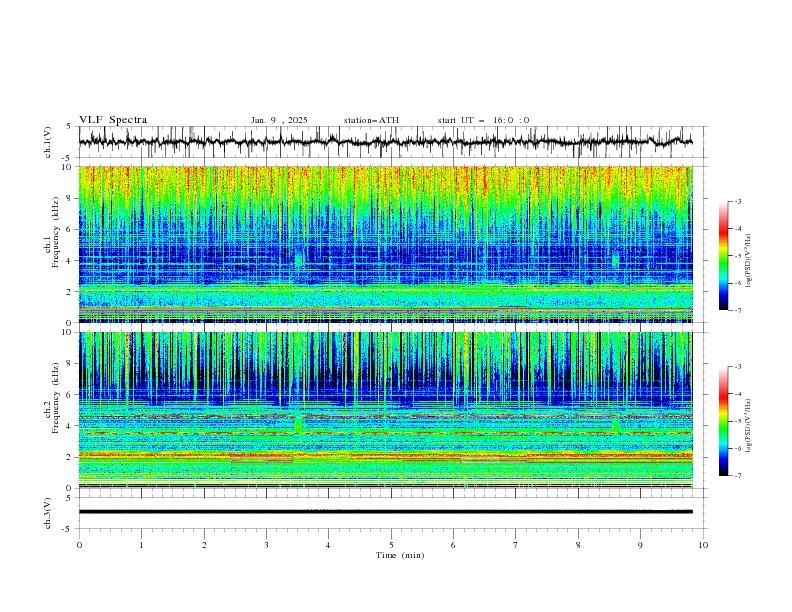Click the upper colorbar 'log(PSD)(V²/Hz)' label
This screenshot has width=792, height=612.
[749, 261]
